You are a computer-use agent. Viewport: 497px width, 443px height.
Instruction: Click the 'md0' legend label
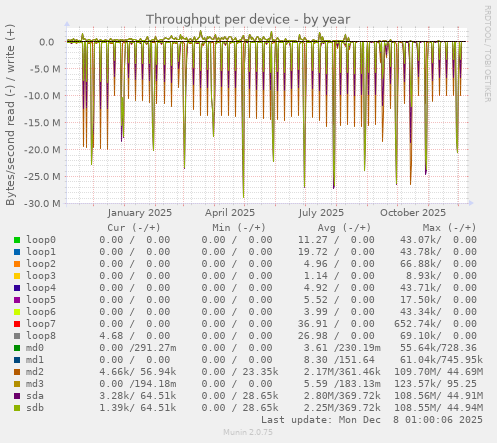click(35, 348)
